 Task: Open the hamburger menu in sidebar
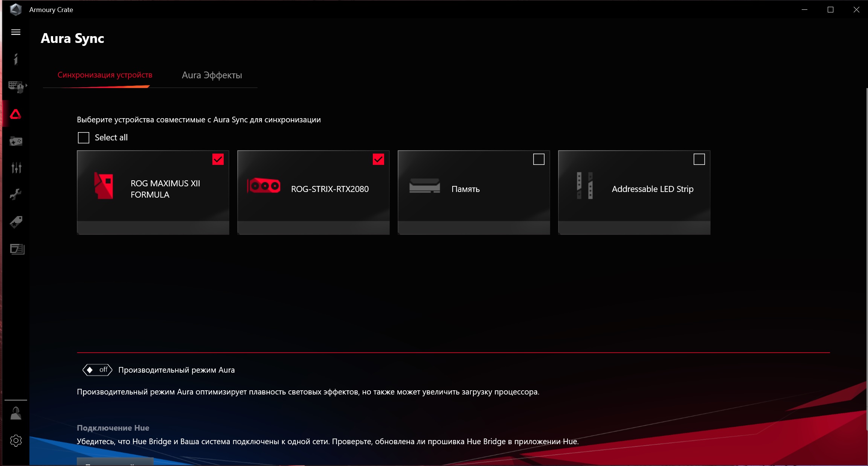click(x=16, y=32)
